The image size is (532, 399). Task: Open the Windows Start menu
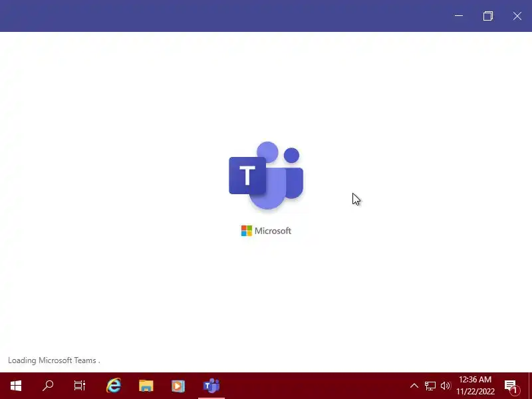point(16,386)
